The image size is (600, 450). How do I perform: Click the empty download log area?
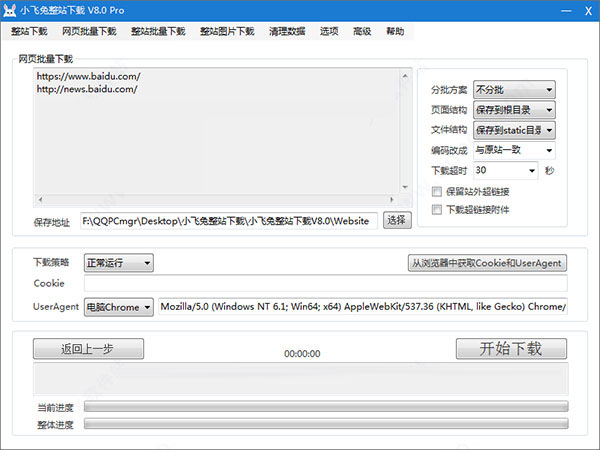301,379
